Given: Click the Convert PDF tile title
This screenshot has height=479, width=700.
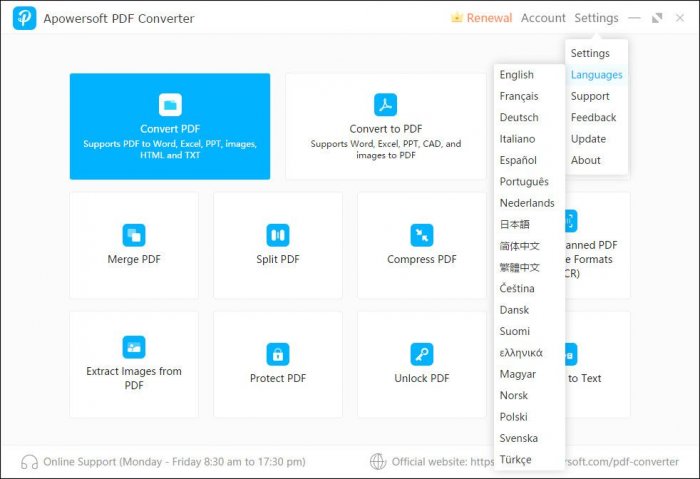Looking at the screenshot, I should click(x=170, y=129).
